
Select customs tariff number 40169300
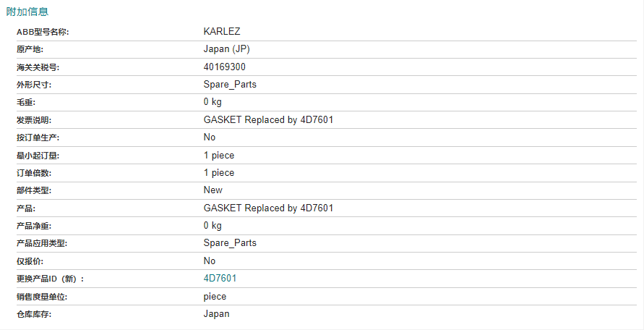(225, 67)
